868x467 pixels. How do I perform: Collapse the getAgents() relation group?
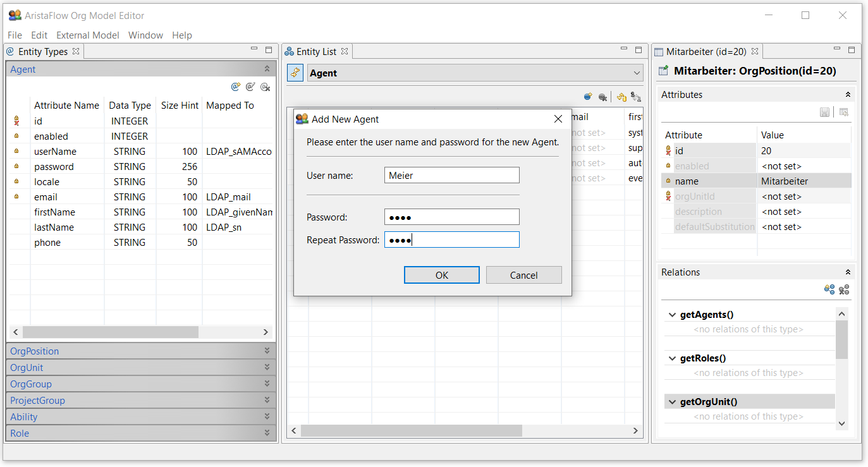click(671, 315)
